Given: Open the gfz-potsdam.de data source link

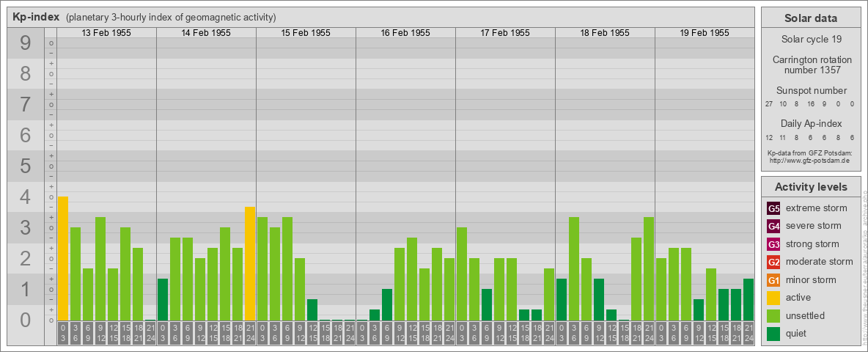Looking at the screenshot, I should click(809, 160).
